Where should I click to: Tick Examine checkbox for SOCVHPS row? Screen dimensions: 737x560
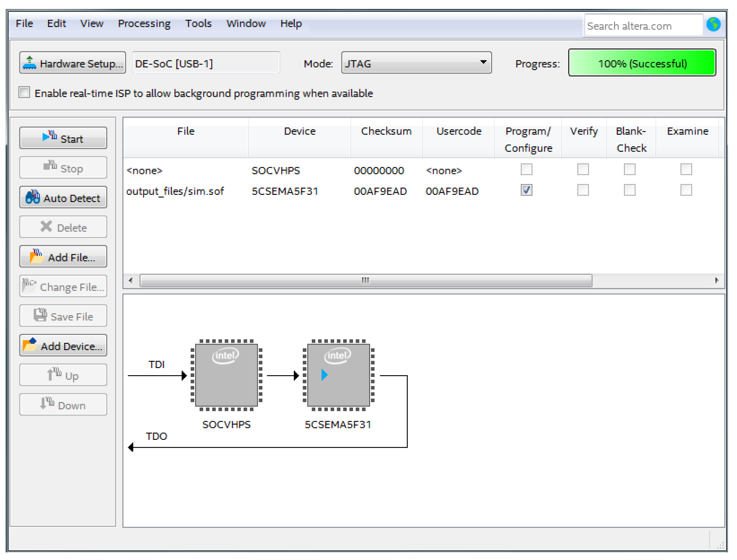[686, 169]
